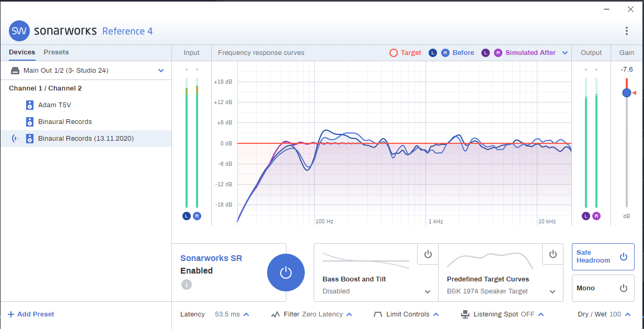Select Binaural Records (13.11.2020) profile
Screen dimensions: 644x329
86,139
